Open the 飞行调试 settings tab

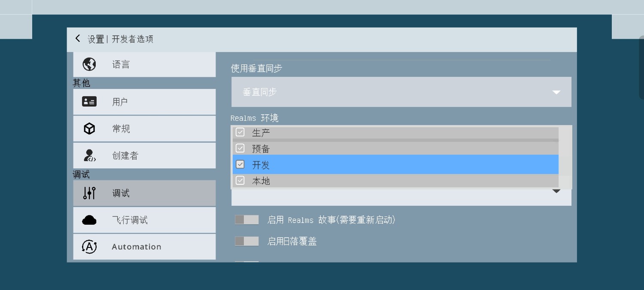pyautogui.click(x=144, y=220)
